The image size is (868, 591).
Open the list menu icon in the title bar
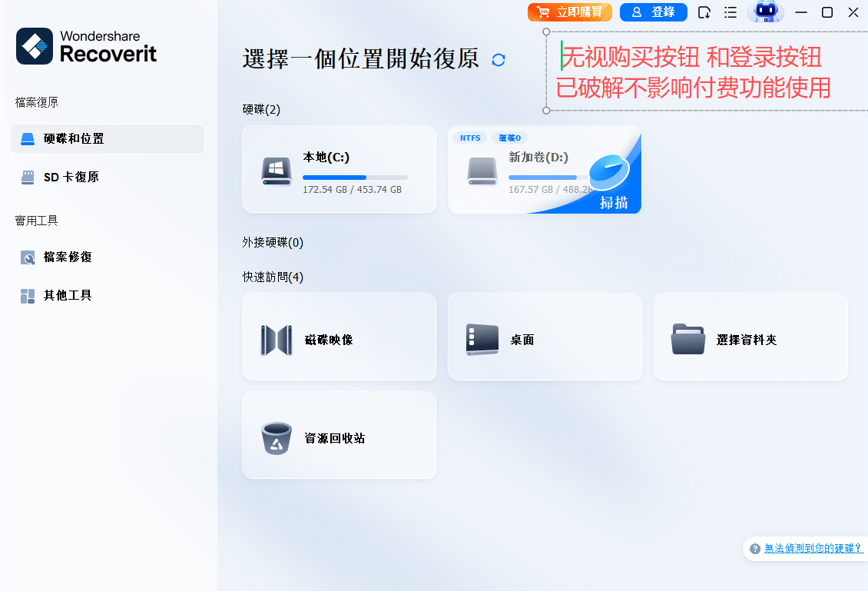[x=731, y=12]
